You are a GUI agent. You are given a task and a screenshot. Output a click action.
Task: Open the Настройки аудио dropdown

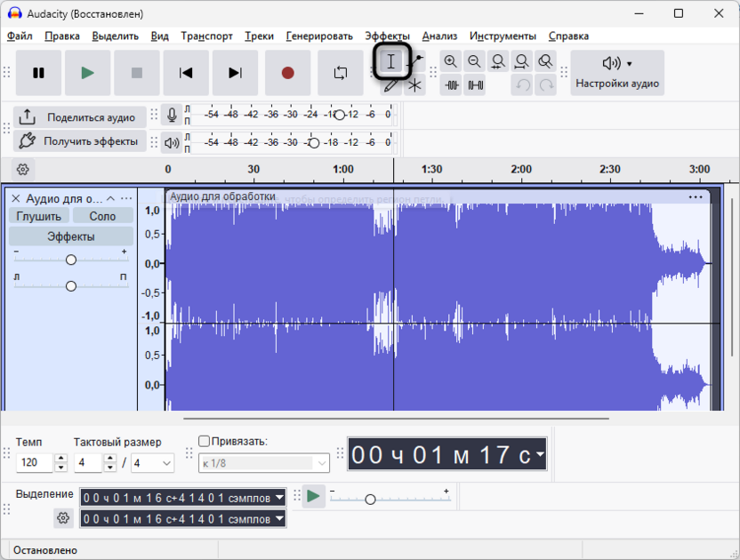(x=617, y=73)
